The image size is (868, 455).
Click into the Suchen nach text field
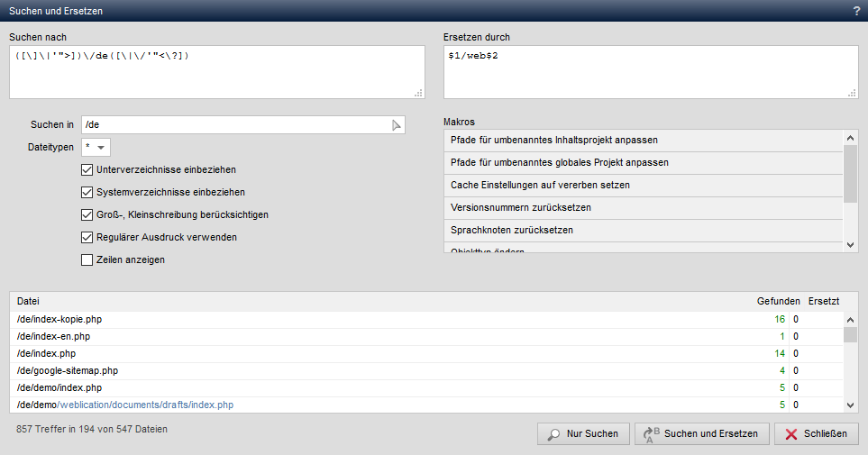pos(217,72)
